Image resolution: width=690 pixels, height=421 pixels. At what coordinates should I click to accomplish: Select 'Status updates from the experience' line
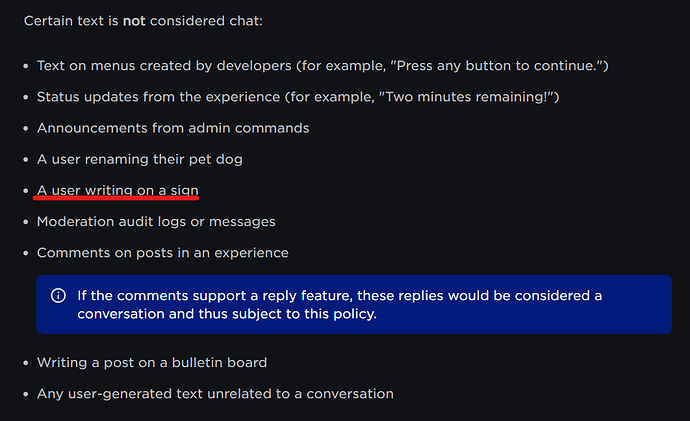click(298, 97)
